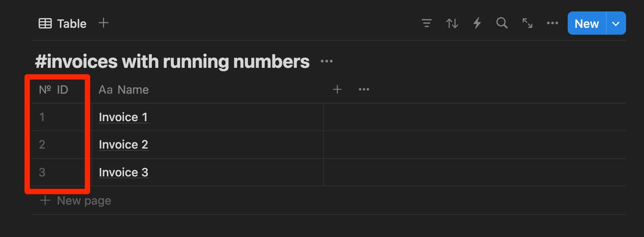The image size is (644, 237).
Task: Open view options three-dot menu
Action: click(x=552, y=23)
